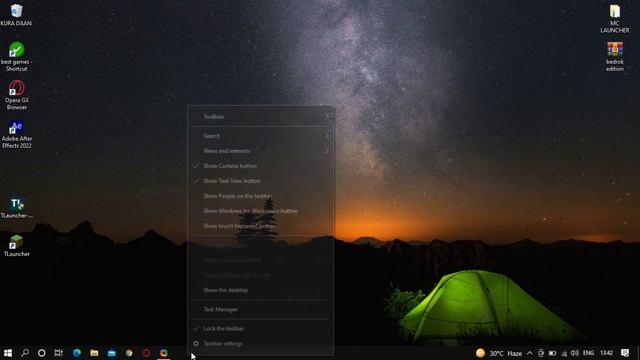Open Task View from the taskbar
Image resolution: width=640 pixels, height=360 pixels.
tap(59, 353)
